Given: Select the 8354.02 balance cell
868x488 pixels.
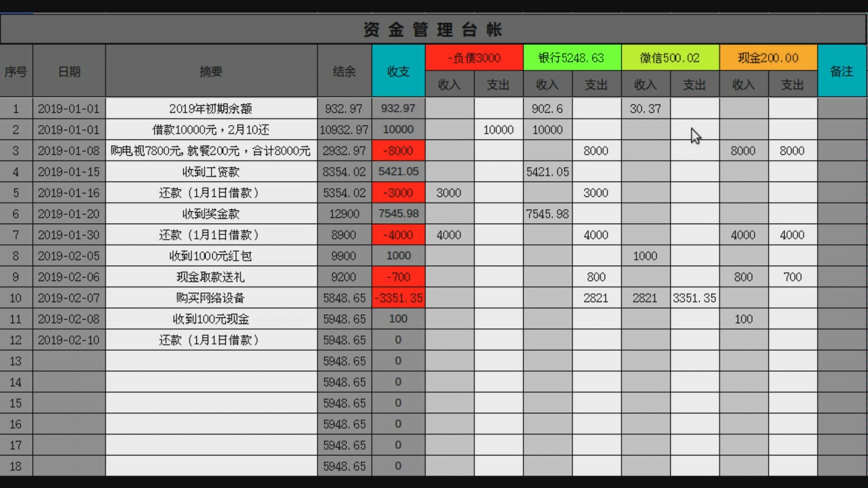Looking at the screenshot, I should (344, 172).
